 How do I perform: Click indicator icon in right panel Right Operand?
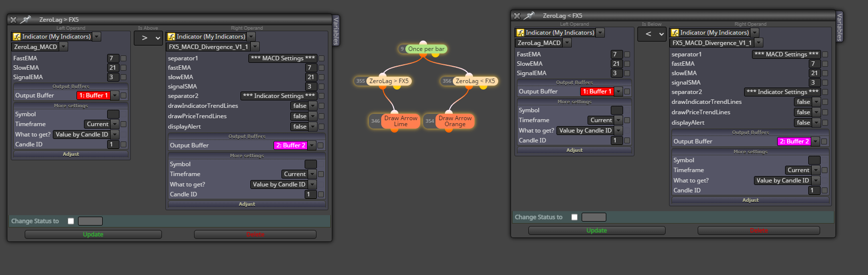click(675, 33)
